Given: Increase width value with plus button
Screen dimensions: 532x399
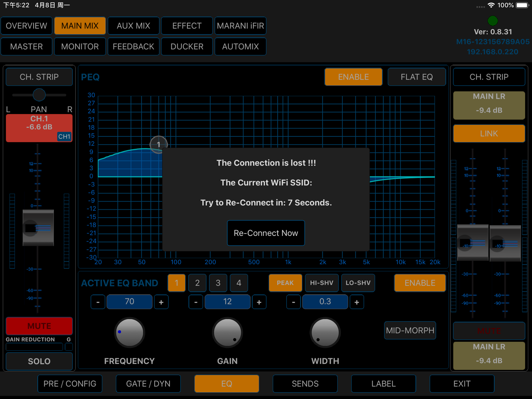Looking at the screenshot, I should click(x=357, y=302).
